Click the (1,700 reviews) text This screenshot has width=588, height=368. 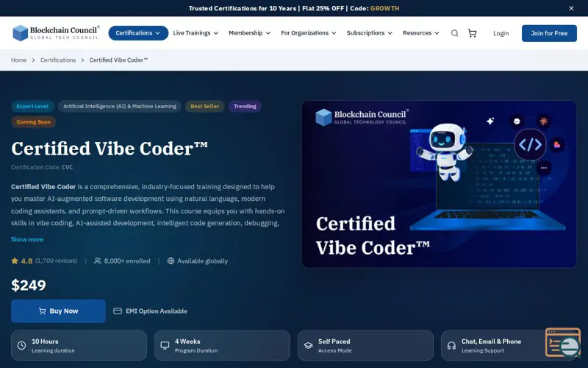(x=57, y=261)
